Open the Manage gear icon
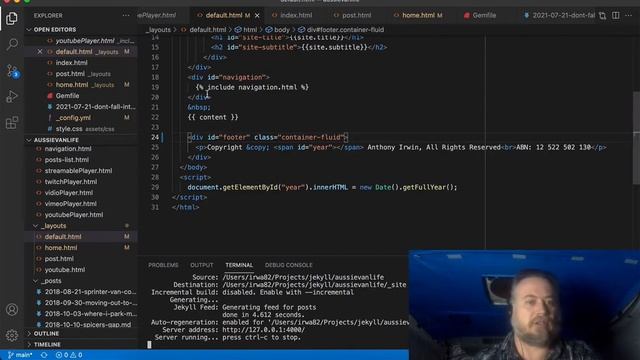Image resolution: width=640 pixels, height=360 pixels. 12,336
